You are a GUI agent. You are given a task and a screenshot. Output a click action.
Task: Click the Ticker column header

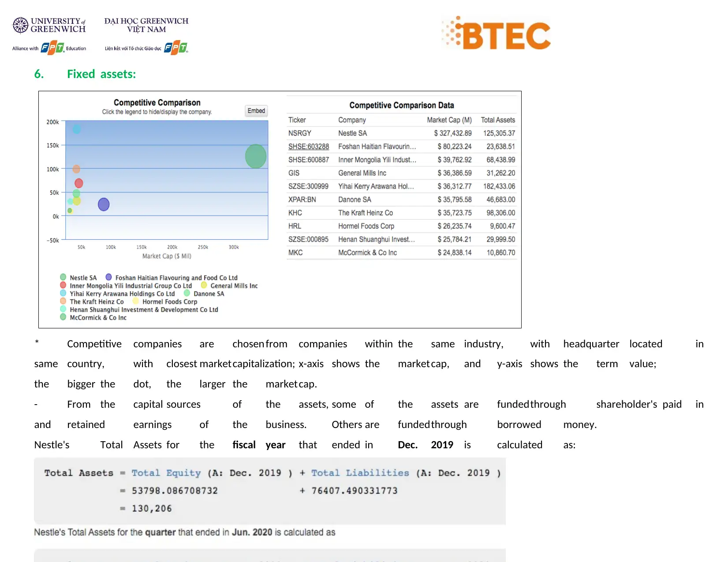[x=297, y=120]
